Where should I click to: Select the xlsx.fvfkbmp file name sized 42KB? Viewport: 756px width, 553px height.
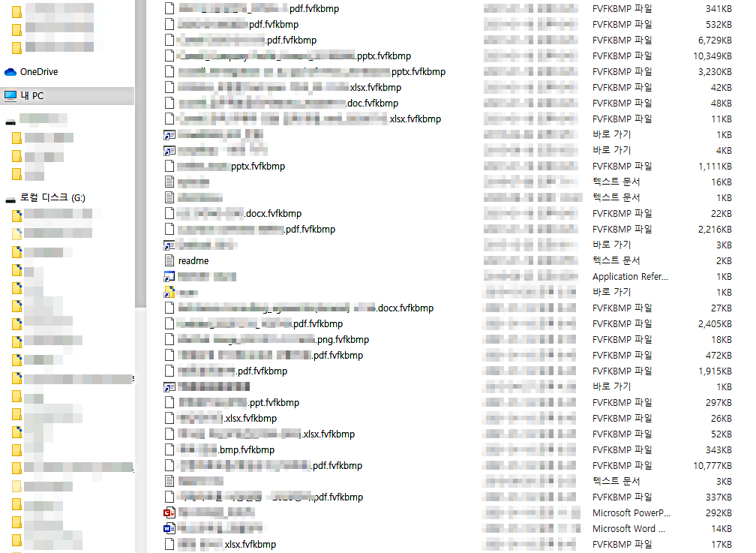289,87
